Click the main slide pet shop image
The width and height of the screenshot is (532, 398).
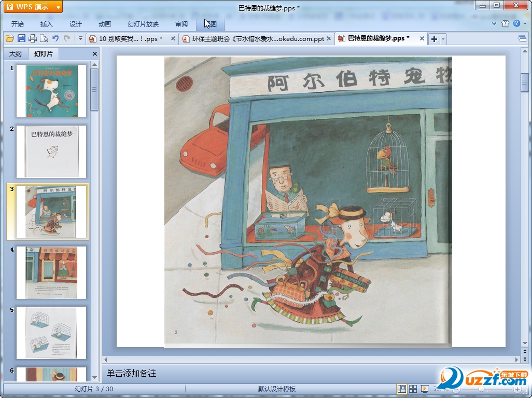coord(307,202)
